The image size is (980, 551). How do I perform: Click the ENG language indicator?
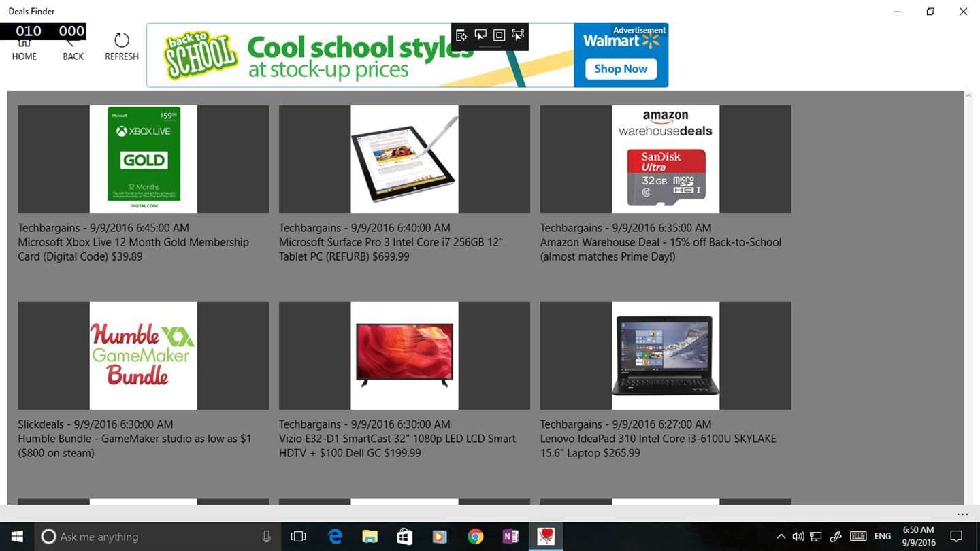pyautogui.click(x=883, y=537)
